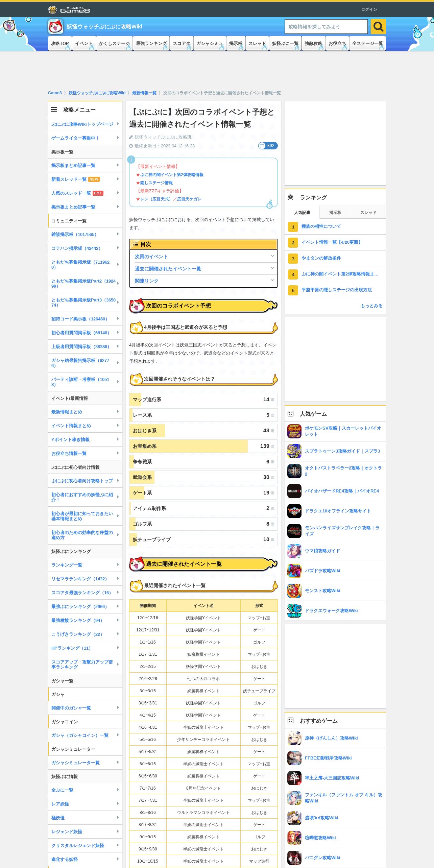The height and width of the screenshot is (868, 434).
Task: Focus the 攻略情報を探してみよう search field
Action: tap(326, 26)
